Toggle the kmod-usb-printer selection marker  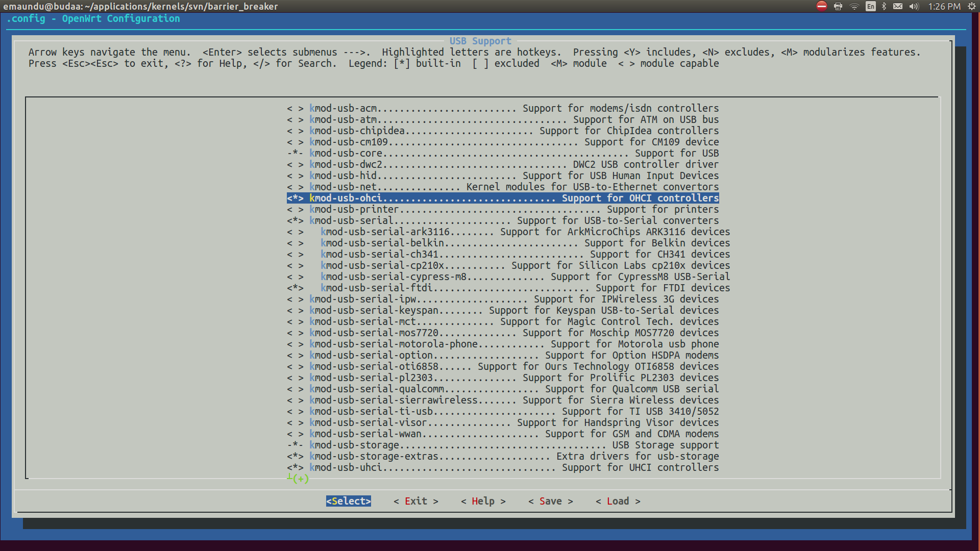[295, 209]
